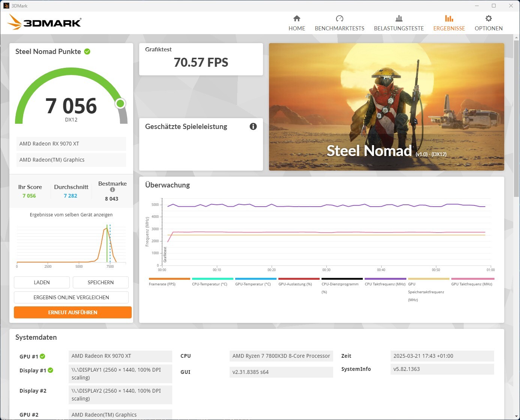Click the CPU field AMD Ryzen 7 7800X3D
This screenshot has width=520, height=420.
tap(281, 356)
